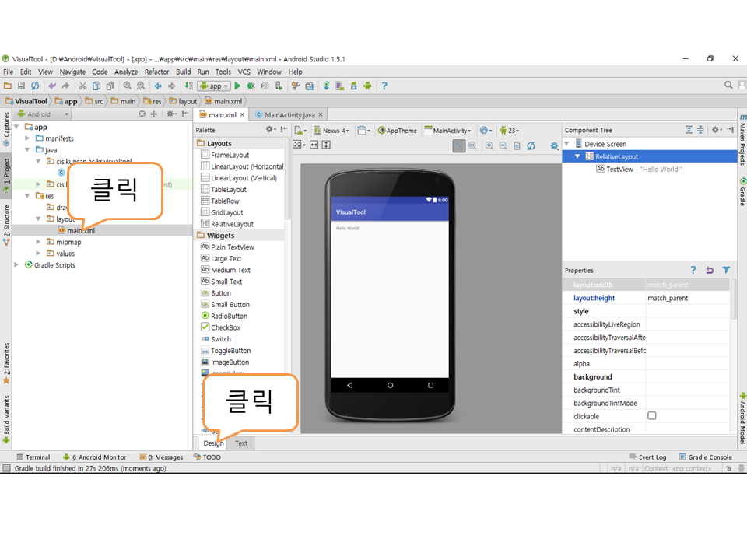747x560 pixels.
Task: Restore default property value arrow icon
Action: click(x=710, y=270)
